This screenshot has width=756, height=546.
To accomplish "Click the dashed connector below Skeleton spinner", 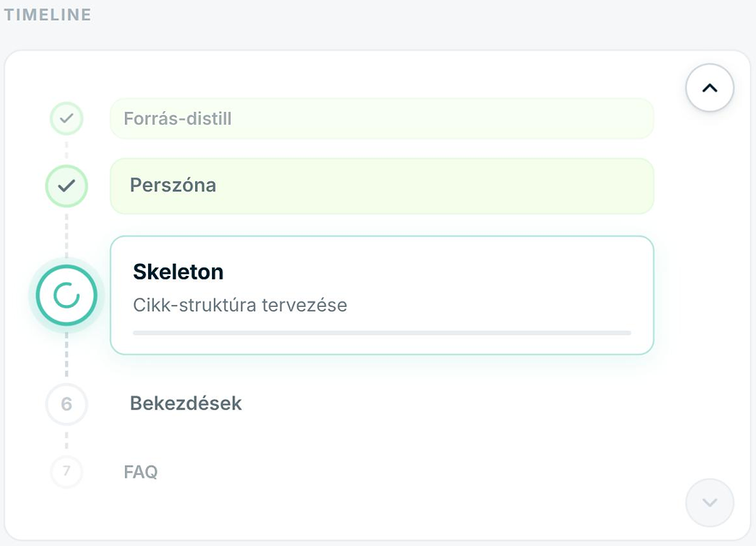I will click(67, 355).
